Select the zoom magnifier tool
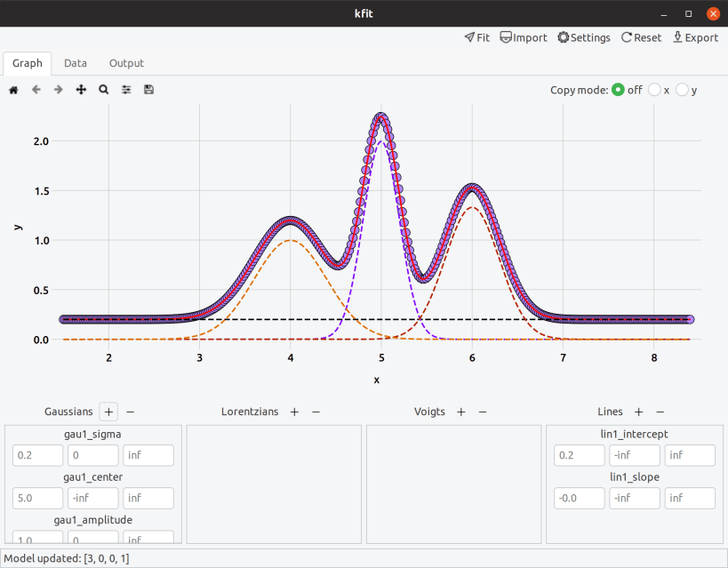728x568 pixels. point(103,90)
